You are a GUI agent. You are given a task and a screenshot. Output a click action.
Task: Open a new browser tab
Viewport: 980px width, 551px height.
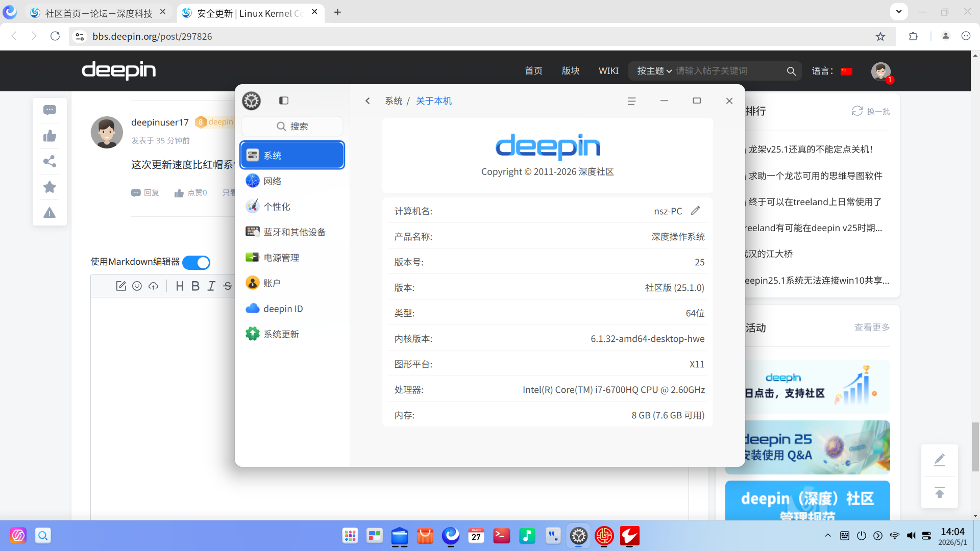[337, 12]
